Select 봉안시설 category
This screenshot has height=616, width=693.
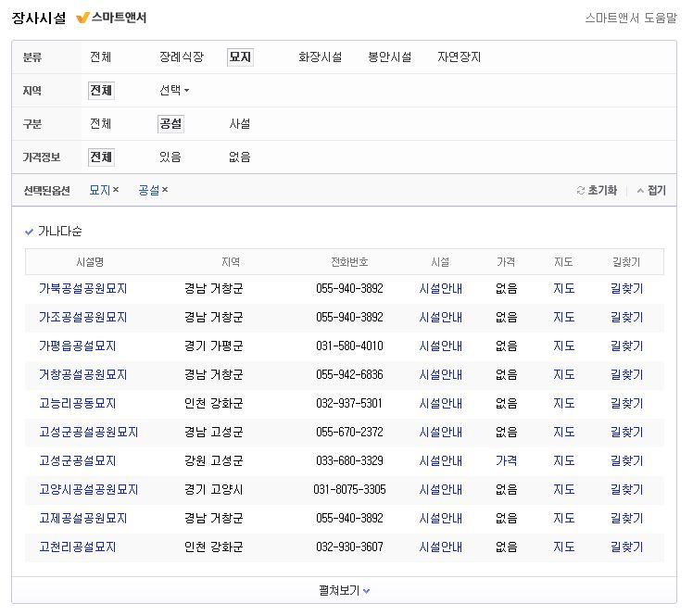(x=389, y=57)
